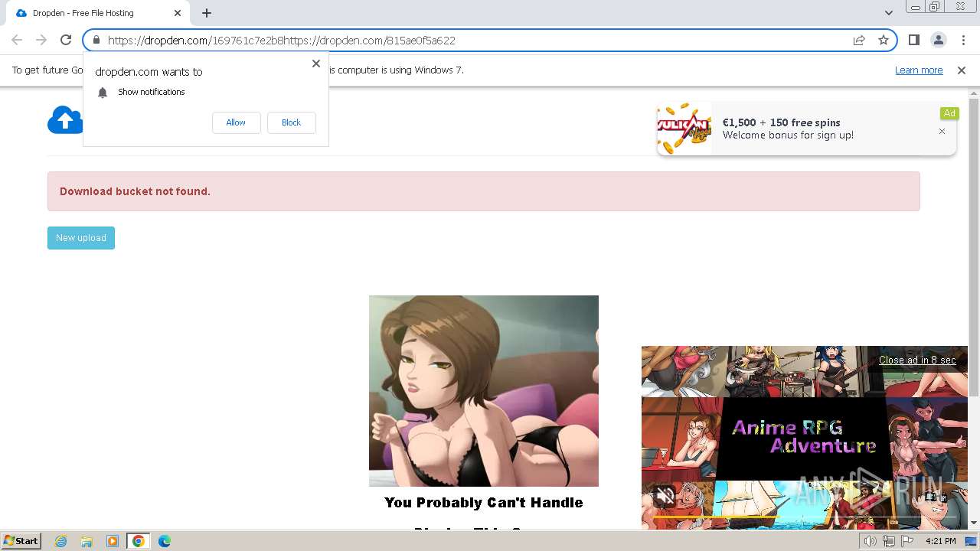
Task: Go forward to the next page
Action: (41, 40)
